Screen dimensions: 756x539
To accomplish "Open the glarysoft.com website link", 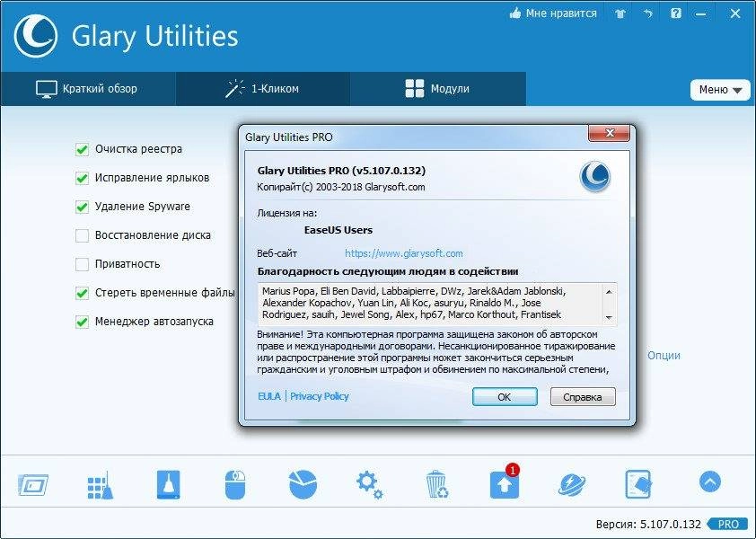I will pos(403,253).
